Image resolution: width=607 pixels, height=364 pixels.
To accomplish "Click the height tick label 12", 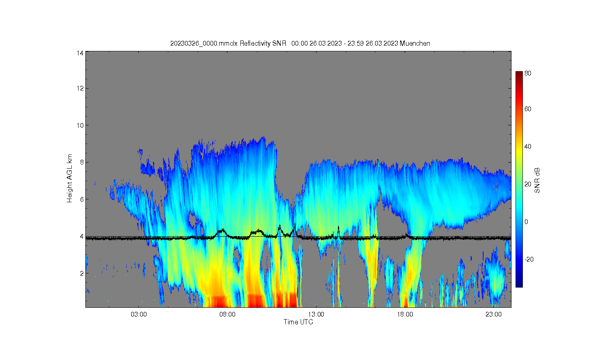I will [x=80, y=88].
